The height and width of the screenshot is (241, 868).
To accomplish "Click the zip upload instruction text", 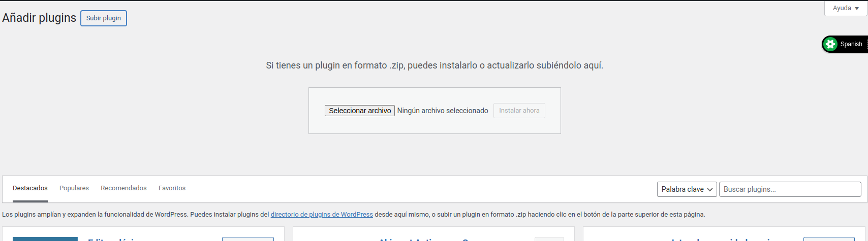I will [x=435, y=65].
